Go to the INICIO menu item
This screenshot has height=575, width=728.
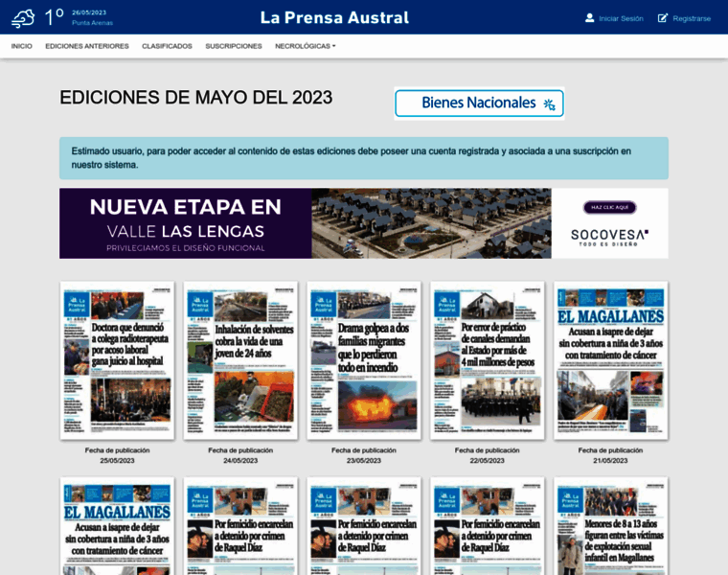[x=22, y=46]
